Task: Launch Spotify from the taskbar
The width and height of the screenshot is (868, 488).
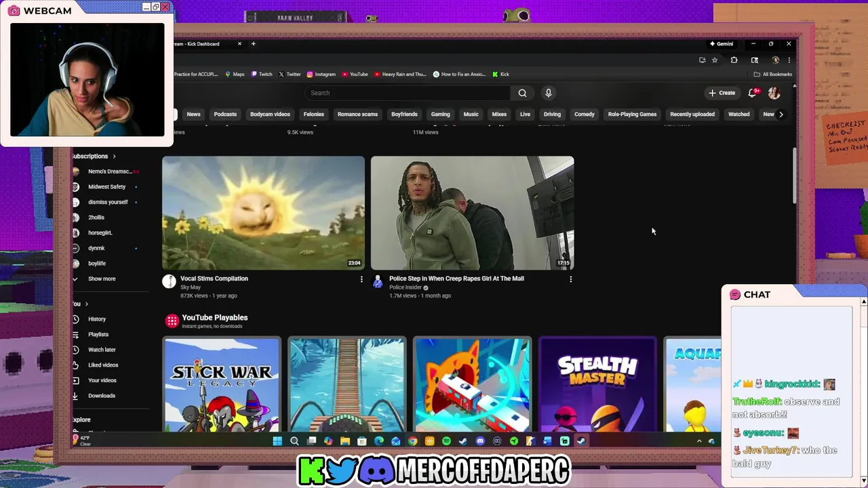Action: click(x=446, y=441)
